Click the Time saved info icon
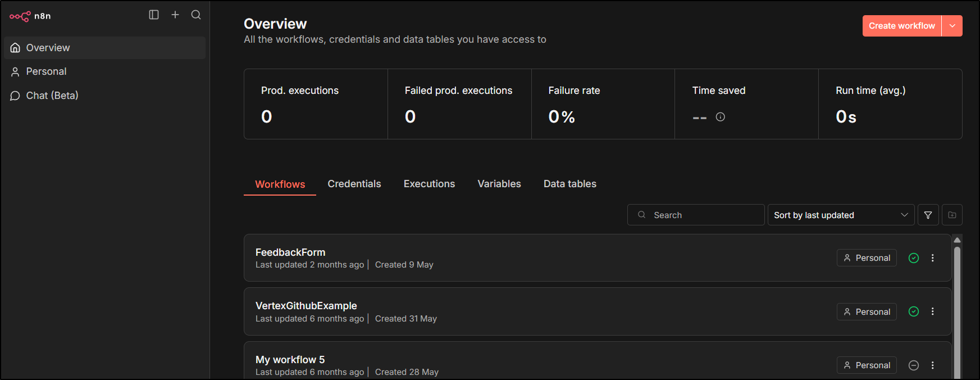The width and height of the screenshot is (980, 380). (720, 117)
